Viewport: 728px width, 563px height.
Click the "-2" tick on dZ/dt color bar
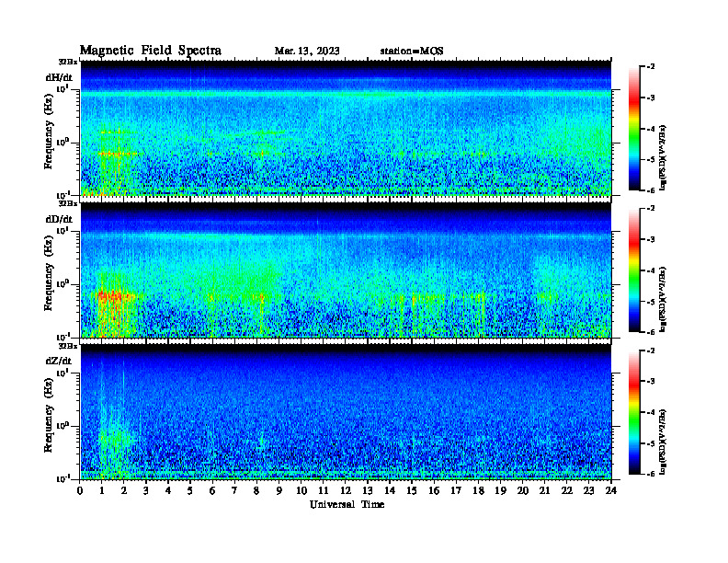click(651, 350)
